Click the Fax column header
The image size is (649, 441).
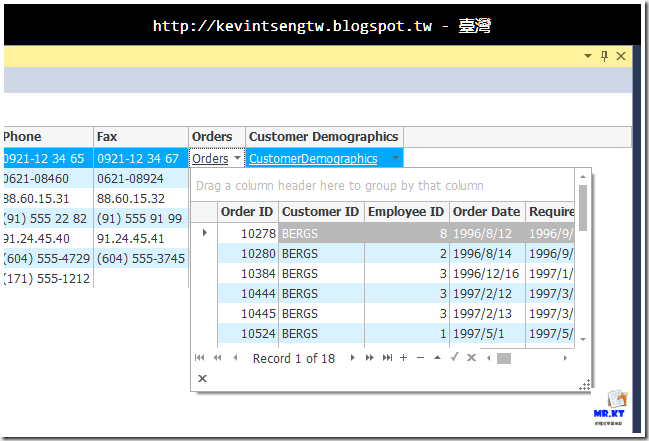(141, 137)
